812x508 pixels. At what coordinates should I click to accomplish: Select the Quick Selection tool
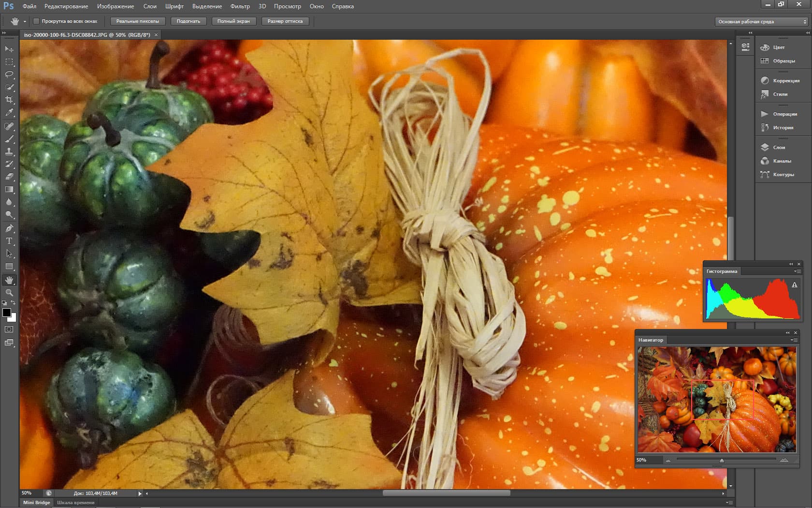9,87
